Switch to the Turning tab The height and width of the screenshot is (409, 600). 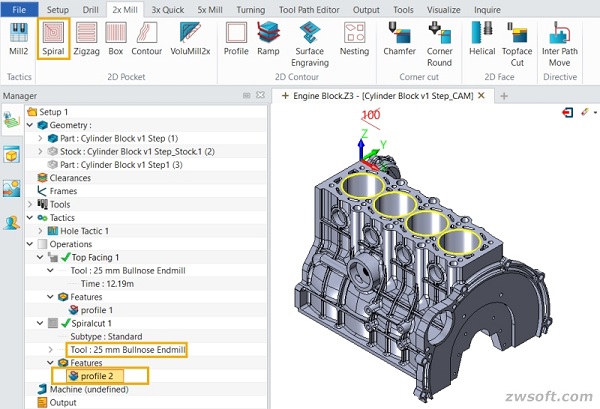click(x=251, y=10)
